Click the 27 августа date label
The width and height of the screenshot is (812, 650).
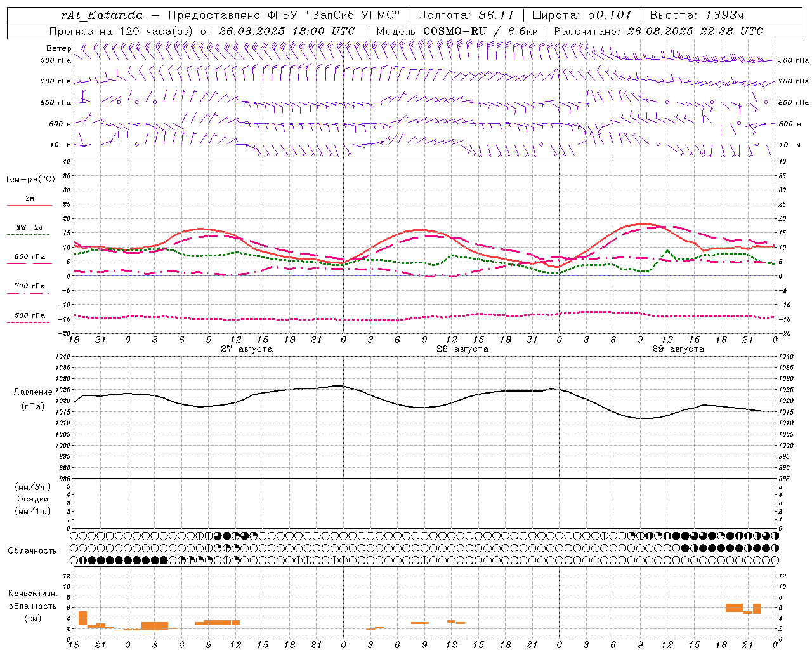[x=247, y=349]
